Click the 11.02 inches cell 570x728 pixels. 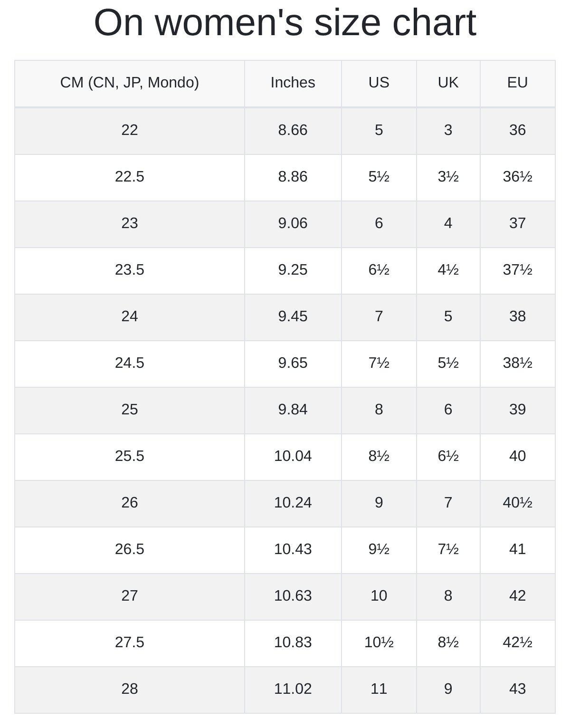pyautogui.click(x=293, y=689)
